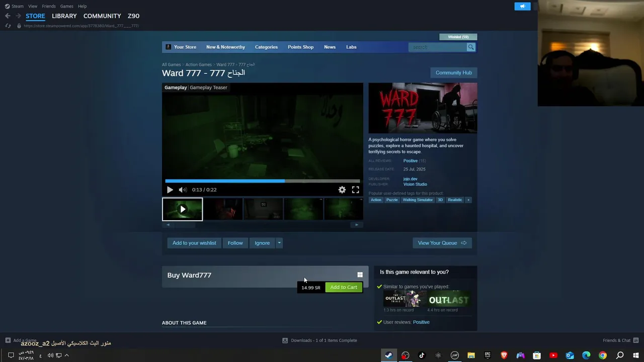Enter video fullscreen mode
The image size is (644, 362).
[355, 190]
